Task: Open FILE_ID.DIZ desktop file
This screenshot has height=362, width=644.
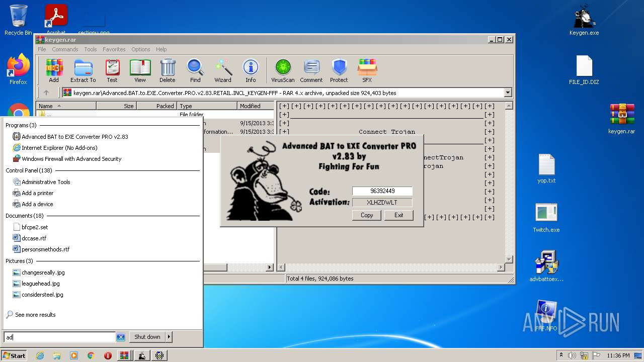Action: (x=584, y=69)
